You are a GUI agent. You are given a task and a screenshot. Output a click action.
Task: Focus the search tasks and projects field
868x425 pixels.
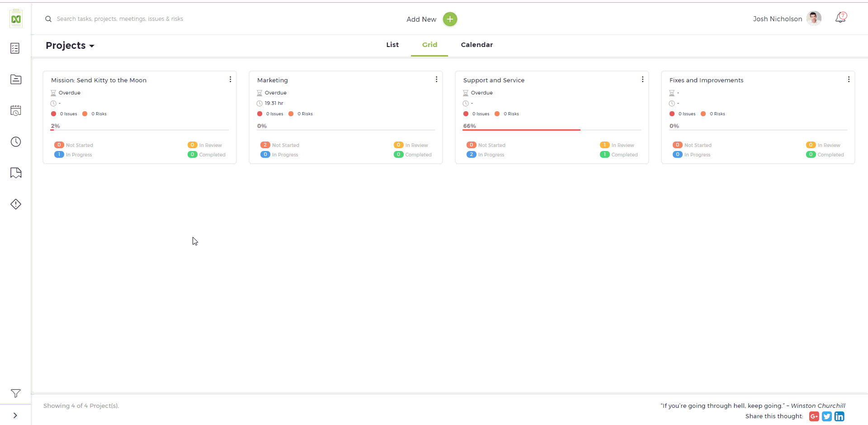point(120,19)
